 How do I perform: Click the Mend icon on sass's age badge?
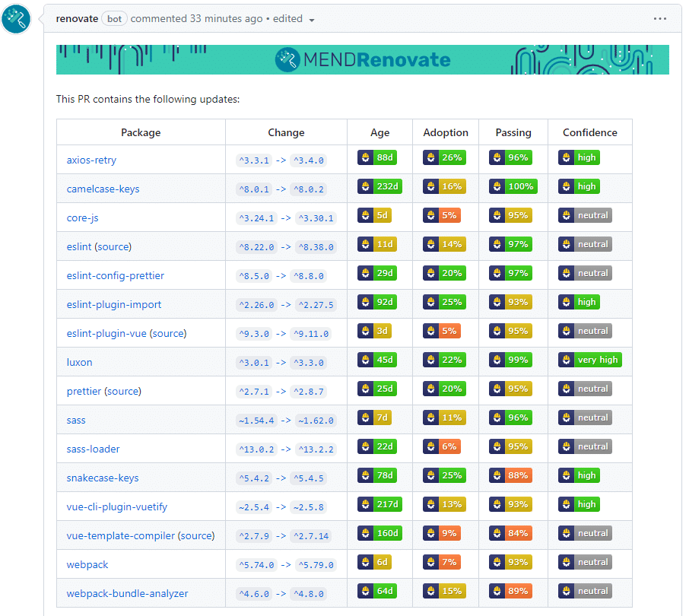366,418
